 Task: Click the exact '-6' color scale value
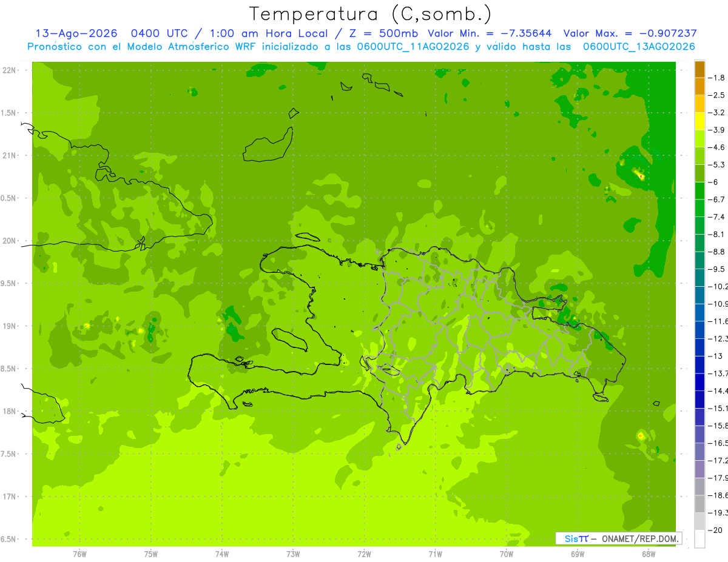pyautogui.click(x=715, y=182)
